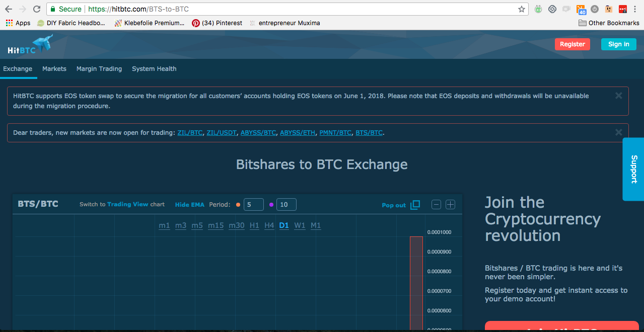
Task: Click the Pop out link text
Action: click(x=394, y=205)
